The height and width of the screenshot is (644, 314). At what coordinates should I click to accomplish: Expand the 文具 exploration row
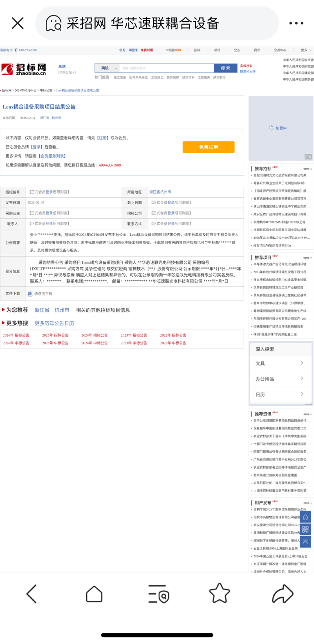[x=280, y=363]
